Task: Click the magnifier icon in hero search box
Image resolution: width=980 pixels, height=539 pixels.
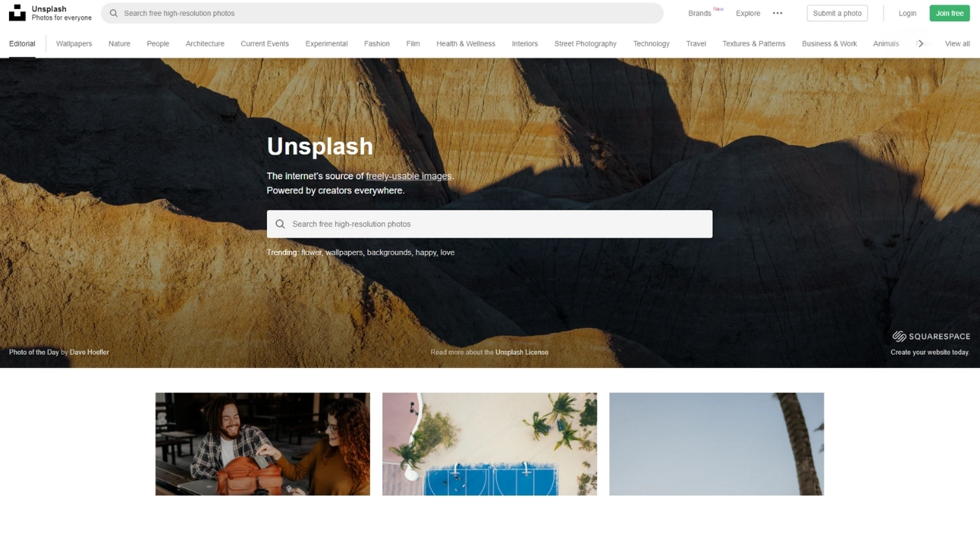Action: tap(280, 224)
